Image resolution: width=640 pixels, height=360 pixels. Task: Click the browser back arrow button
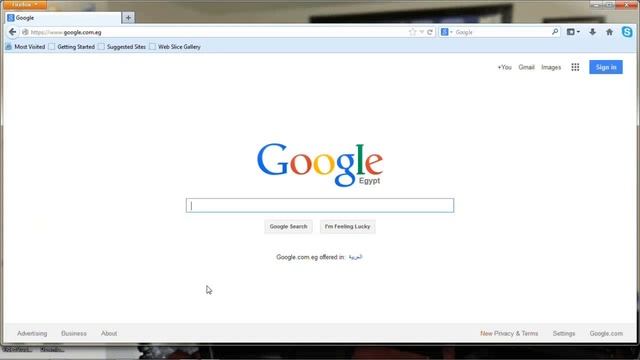[13, 32]
